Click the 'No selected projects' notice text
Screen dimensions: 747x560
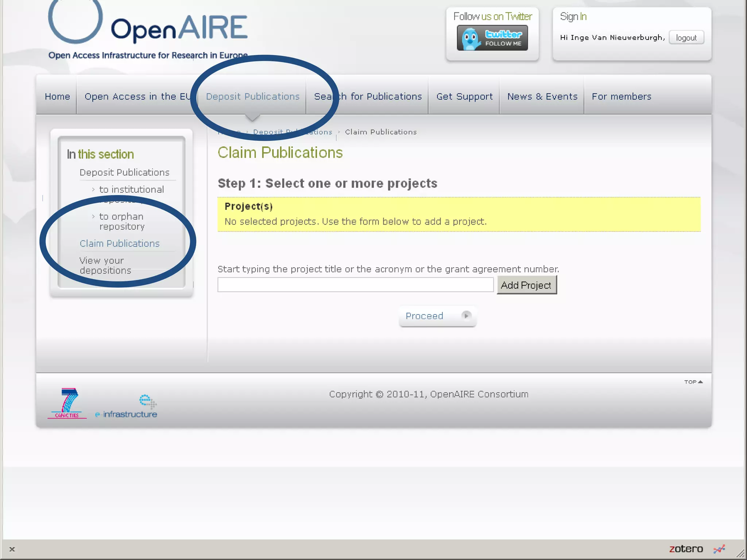click(x=356, y=221)
